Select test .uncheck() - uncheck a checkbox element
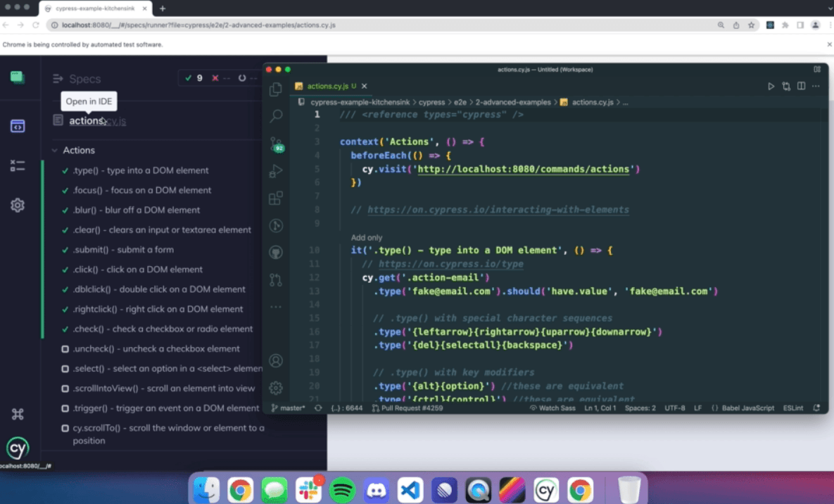 156,348
